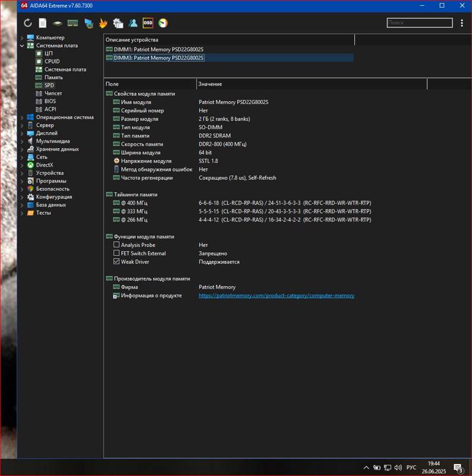
Task: Open the three-dot menu button
Action: click(462, 23)
